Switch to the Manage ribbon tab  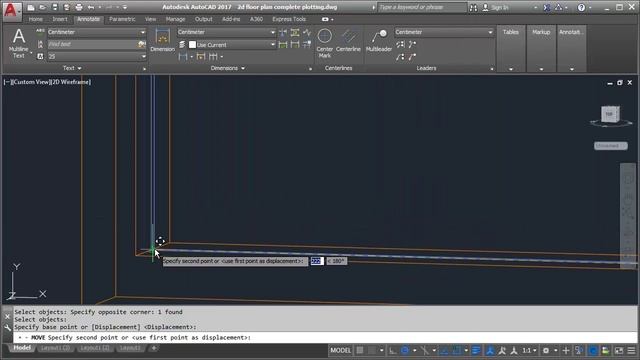tap(176, 19)
